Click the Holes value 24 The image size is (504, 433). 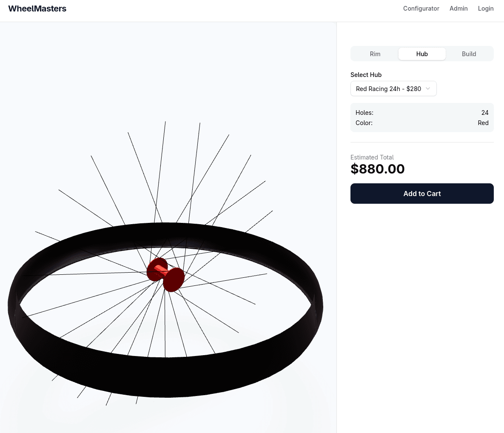coord(485,113)
